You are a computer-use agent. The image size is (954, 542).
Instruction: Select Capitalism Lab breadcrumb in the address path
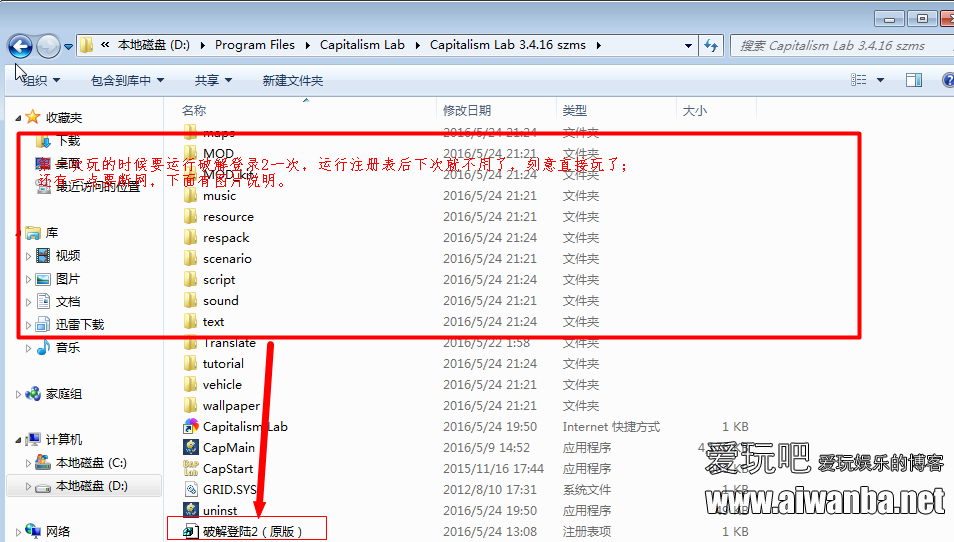(362, 45)
